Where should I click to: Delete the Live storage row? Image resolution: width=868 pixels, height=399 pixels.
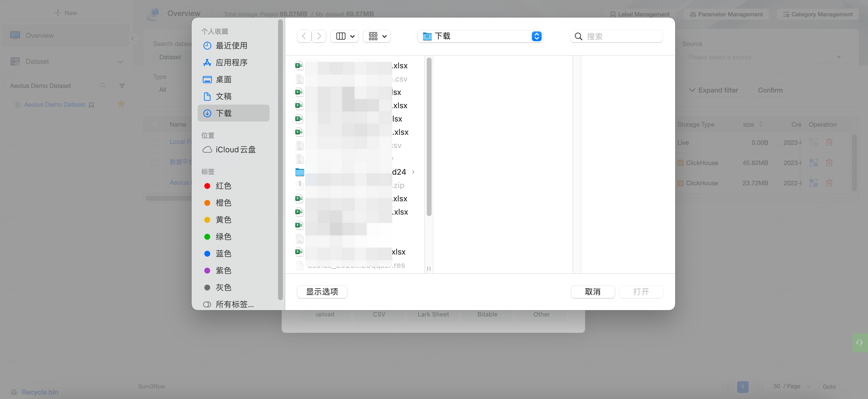point(829,142)
